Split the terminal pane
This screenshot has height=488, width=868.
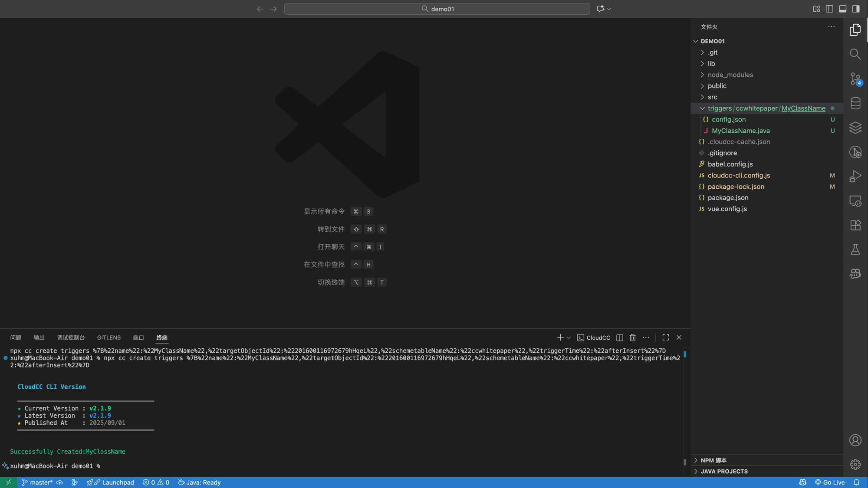tap(620, 337)
